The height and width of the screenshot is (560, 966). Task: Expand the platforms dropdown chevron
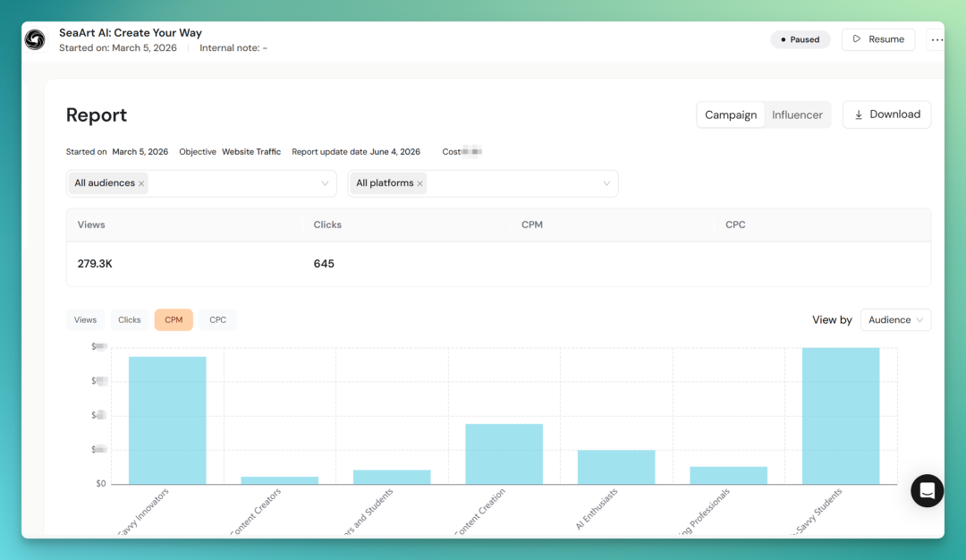click(x=606, y=183)
